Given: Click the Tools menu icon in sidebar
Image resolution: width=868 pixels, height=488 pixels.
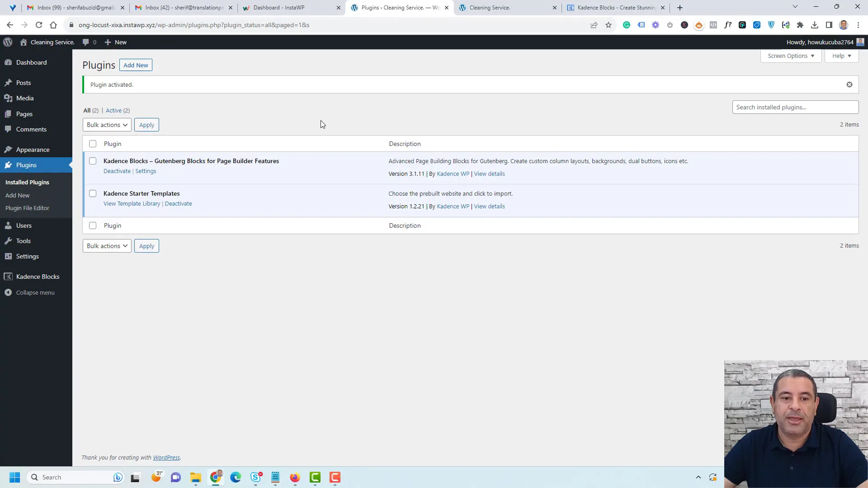Looking at the screenshot, I should (x=9, y=241).
